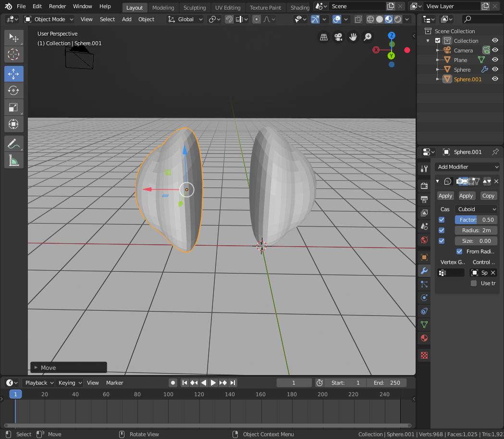504x439 pixels.
Task: Toggle the camera view icon
Action: (x=338, y=37)
